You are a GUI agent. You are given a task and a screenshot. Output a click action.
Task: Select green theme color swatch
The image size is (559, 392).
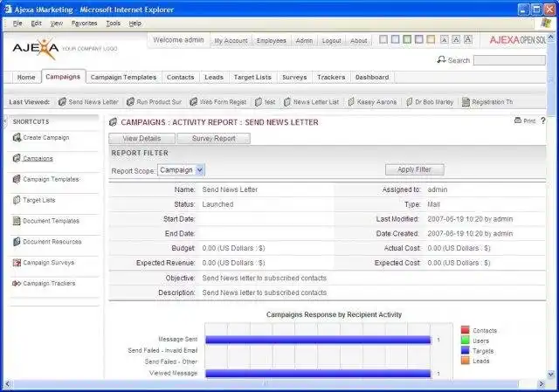click(407, 39)
